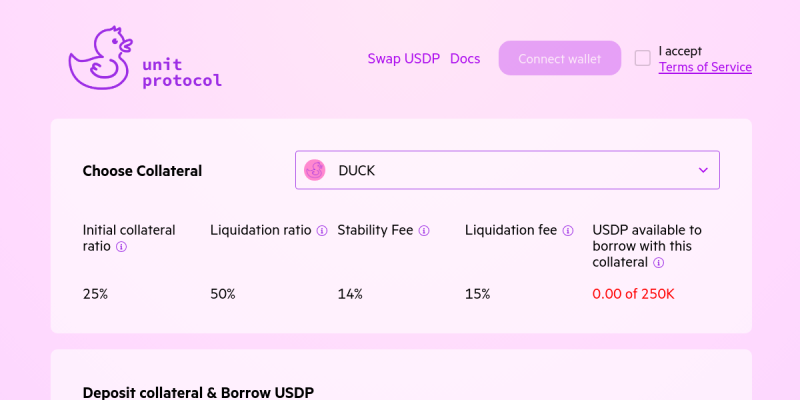Click the red "0.00 of 250K" value
The image size is (800, 400).
633,294
